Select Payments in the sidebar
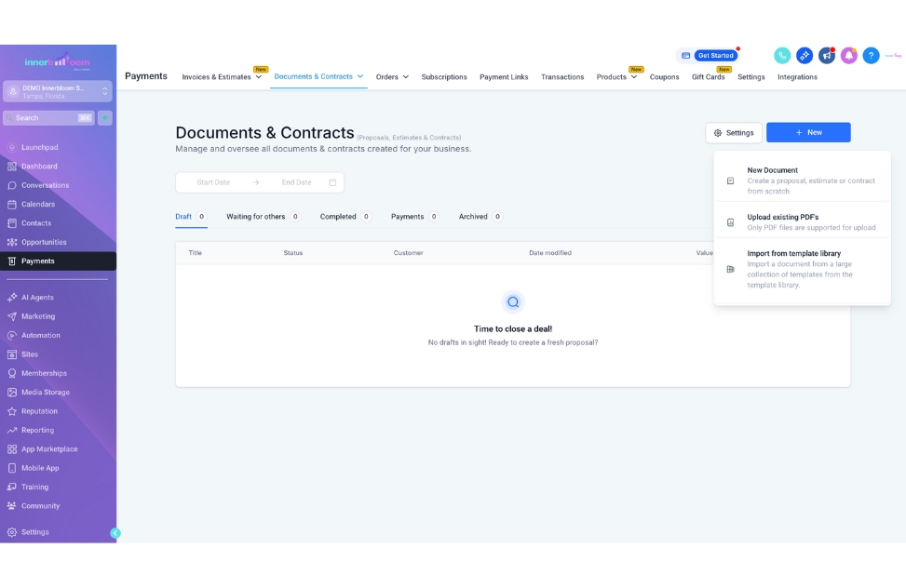Screen dimensions: 906x588 pos(58,261)
